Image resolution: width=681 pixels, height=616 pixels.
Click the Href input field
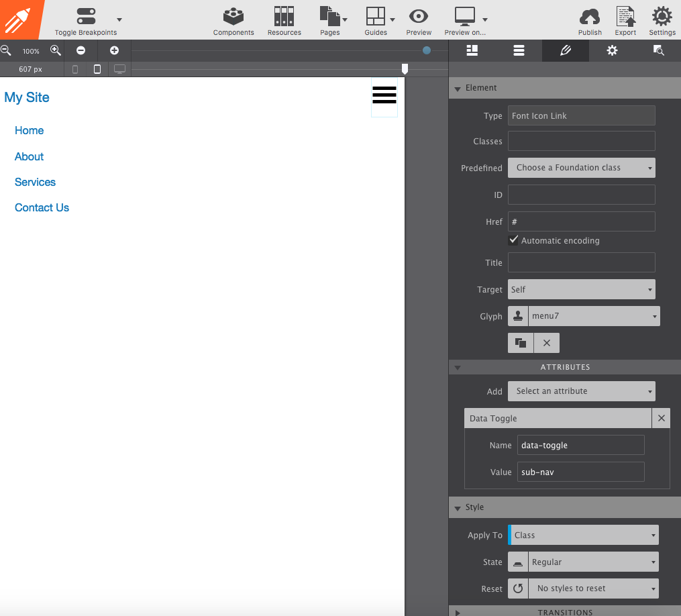pos(581,221)
